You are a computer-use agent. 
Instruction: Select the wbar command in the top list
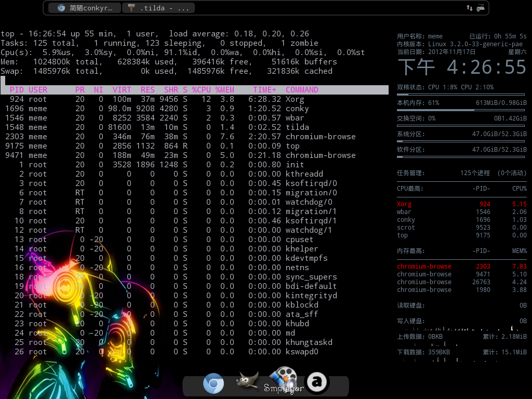pyautogui.click(x=295, y=118)
